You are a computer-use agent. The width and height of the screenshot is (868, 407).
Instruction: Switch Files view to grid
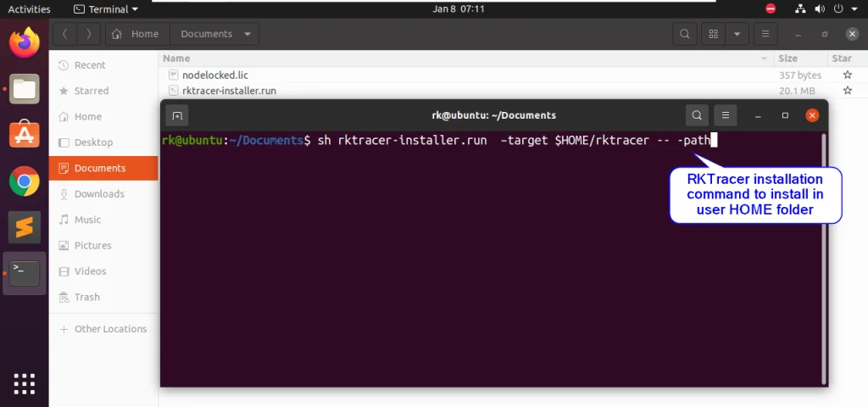(x=713, y=34)
